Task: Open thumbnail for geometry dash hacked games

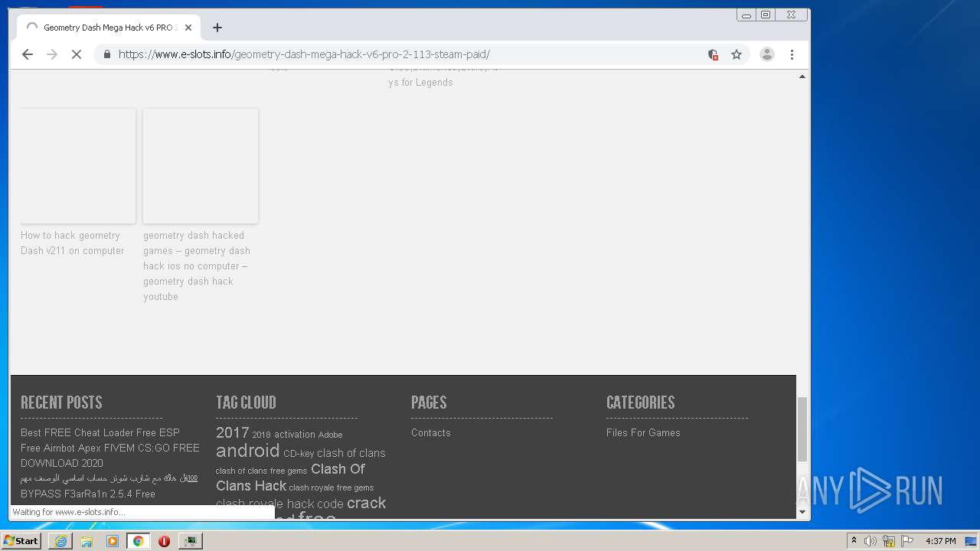Action: [x=201, y=166]
